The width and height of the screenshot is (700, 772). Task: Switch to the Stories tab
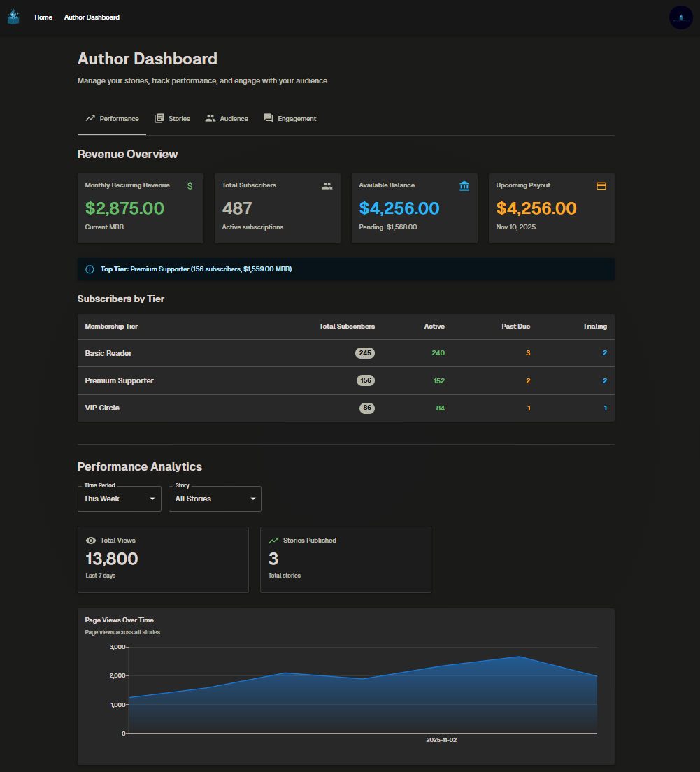(172, 118)
